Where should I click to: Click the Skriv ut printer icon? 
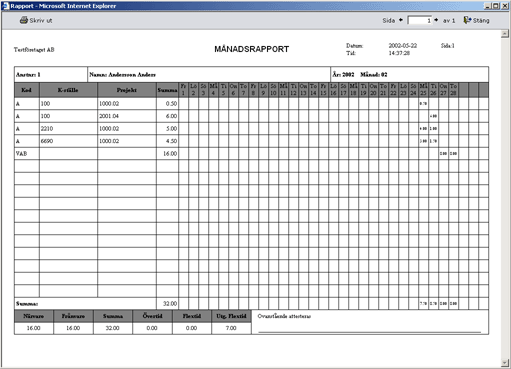click(x=23, y=20)
